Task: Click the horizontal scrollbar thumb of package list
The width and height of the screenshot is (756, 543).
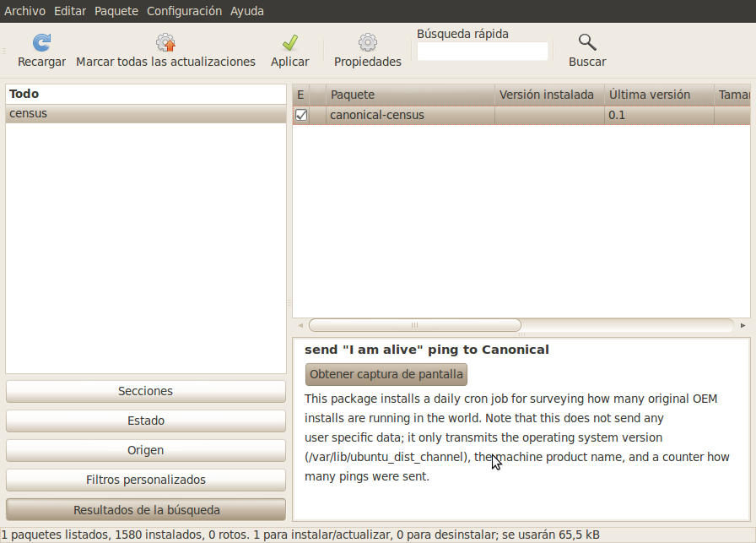Action: 414,325
